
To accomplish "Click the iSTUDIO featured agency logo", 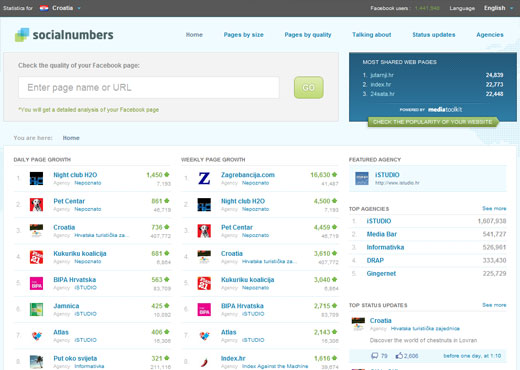I will [x=362, y=178].
